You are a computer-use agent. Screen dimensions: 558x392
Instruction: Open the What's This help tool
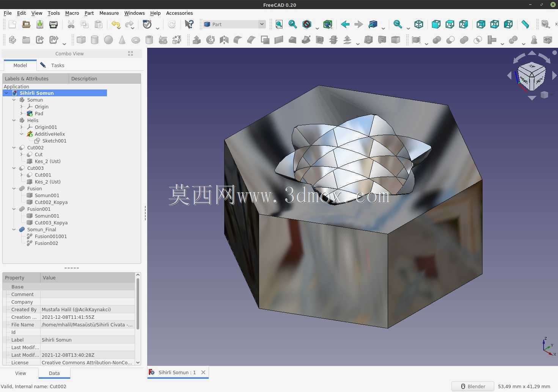coord(189,24)
